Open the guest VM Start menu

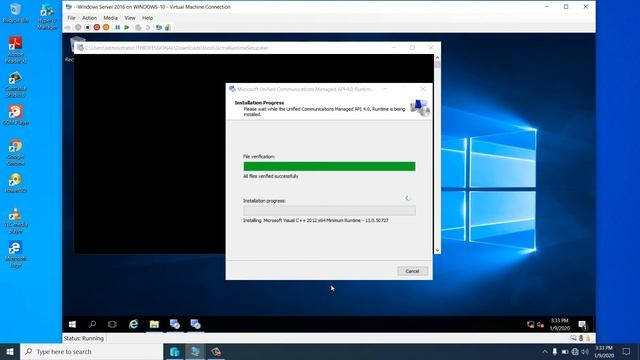(x=72, y=324)
